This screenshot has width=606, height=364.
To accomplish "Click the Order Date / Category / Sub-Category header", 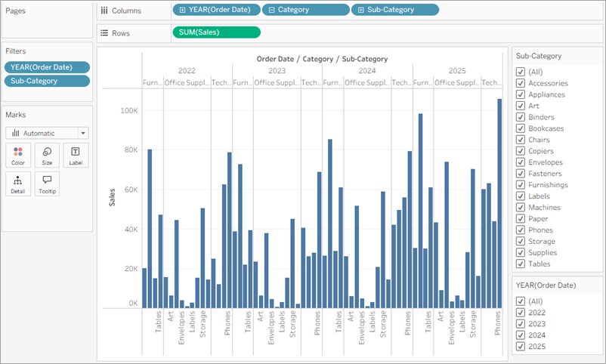I will [322, 58].
